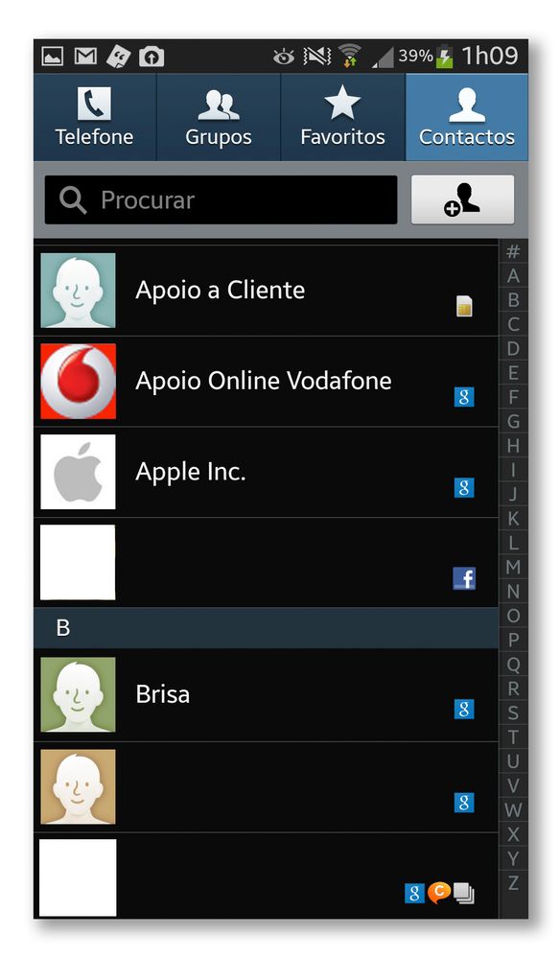This screenshot has width=560, height=958.
Task: Tap the linked contacts stack icon
Action: 464,893
